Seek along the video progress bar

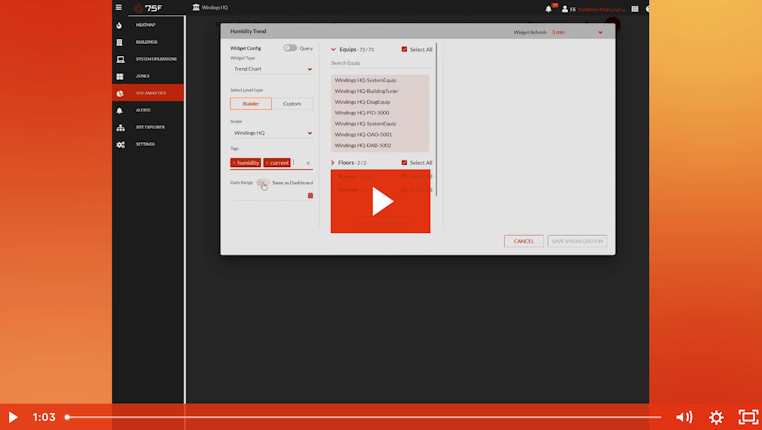click(x=364, y=417)
